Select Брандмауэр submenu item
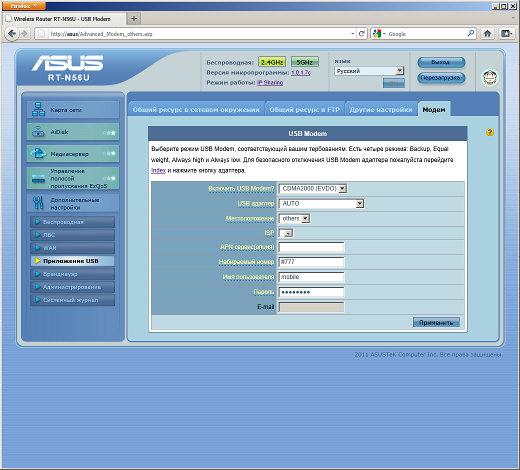The height and width of the screenshot is (470, 520). (x=73, y=274)
